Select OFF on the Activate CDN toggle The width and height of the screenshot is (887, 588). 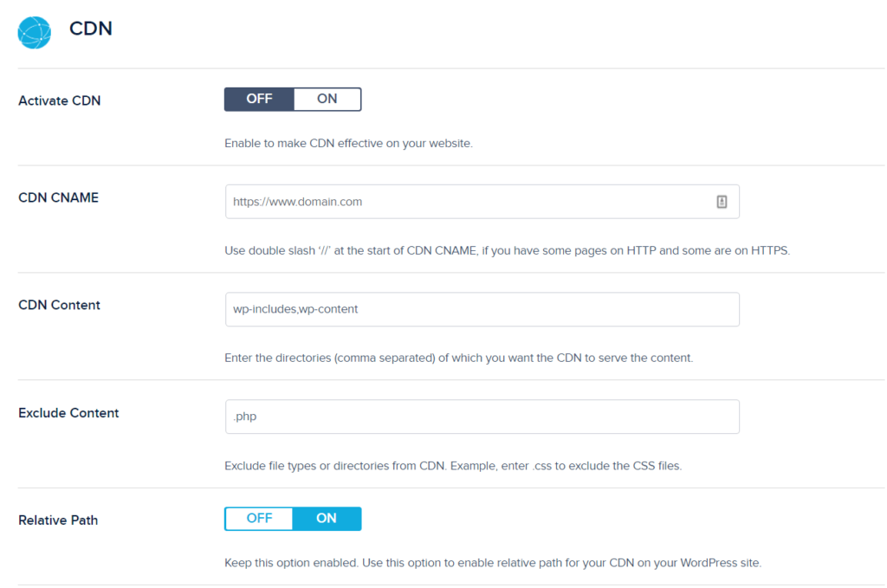tap(259, 99)
